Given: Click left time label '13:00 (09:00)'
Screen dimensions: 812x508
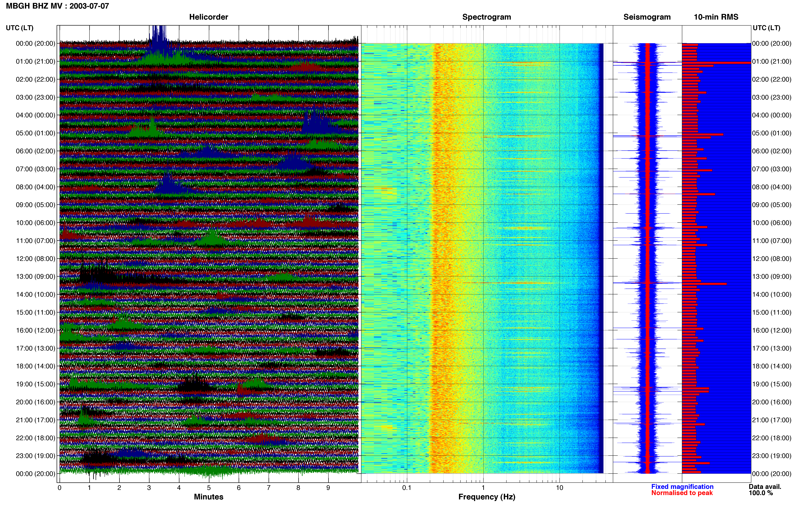Looking at the screenshot, I should (x=36, y=277).
